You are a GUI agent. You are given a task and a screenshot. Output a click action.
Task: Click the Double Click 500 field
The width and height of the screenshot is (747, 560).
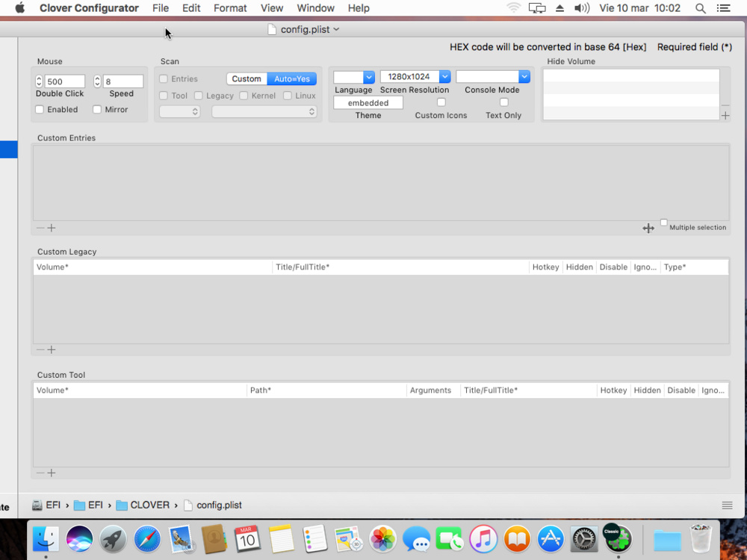(x=65, y=81)
